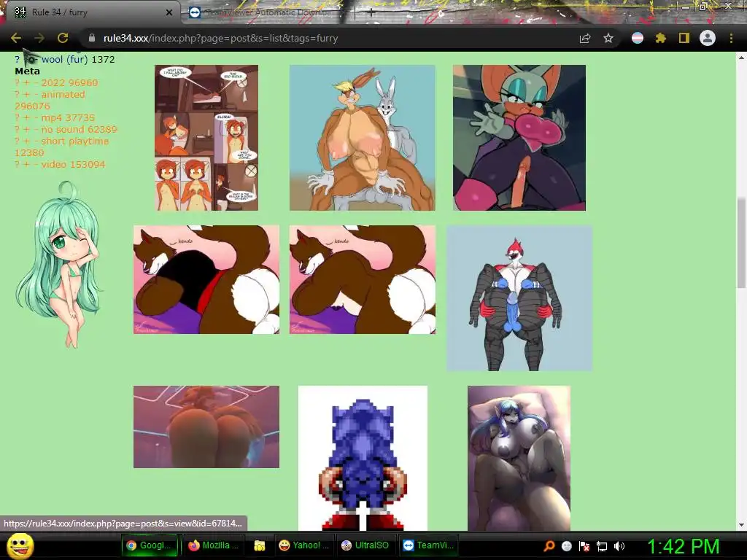The height and width of the screenshot is (560, 747).
Task: Click the '?' next to the video tag
Action: click(x=18, y=164)
